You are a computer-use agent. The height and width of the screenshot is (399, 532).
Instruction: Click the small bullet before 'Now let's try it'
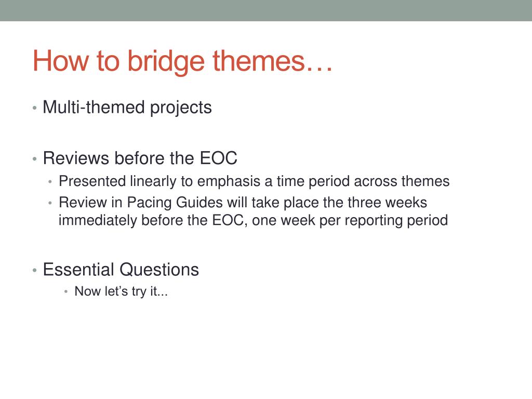pos(66,292)
